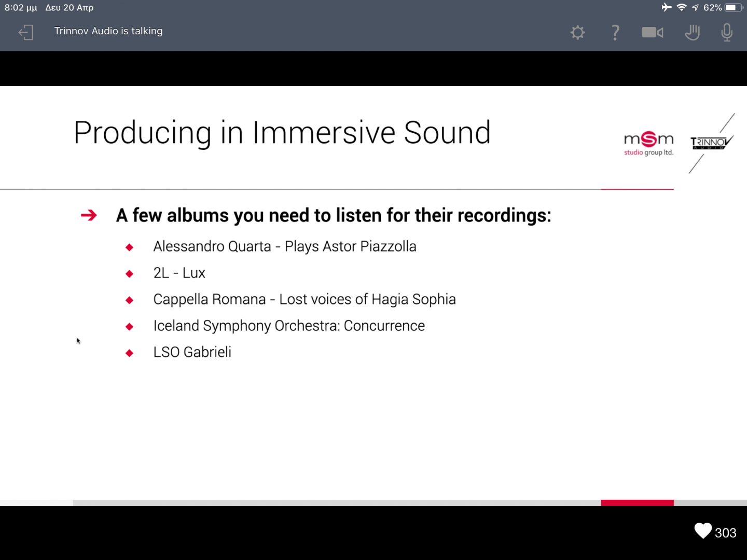The image size is (747, 560).
Task: Tap the Wi-Fi status icon
Action: click(682, 7)
